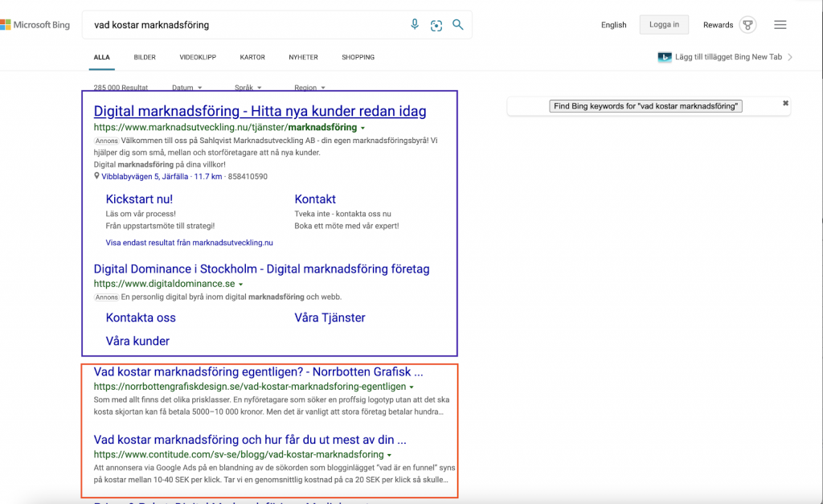Expand arrow next to contitude.com URL
This screenshot has height=504, width=823.
tap(389, 455)
